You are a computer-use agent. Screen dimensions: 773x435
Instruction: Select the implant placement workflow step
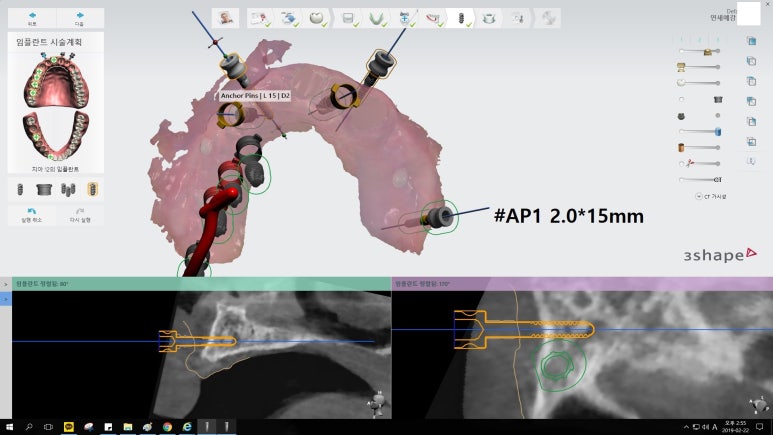[463, 18]
